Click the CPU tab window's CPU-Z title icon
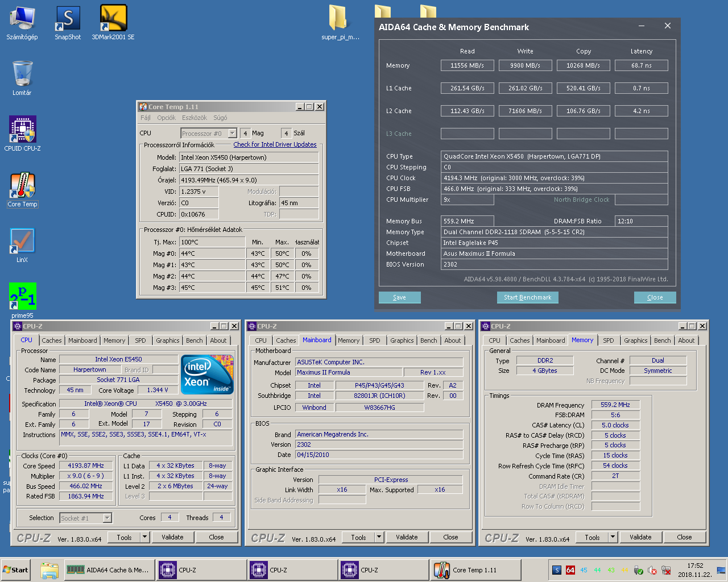Viewport: 728px width, 582px height. [x=17, y=326]
